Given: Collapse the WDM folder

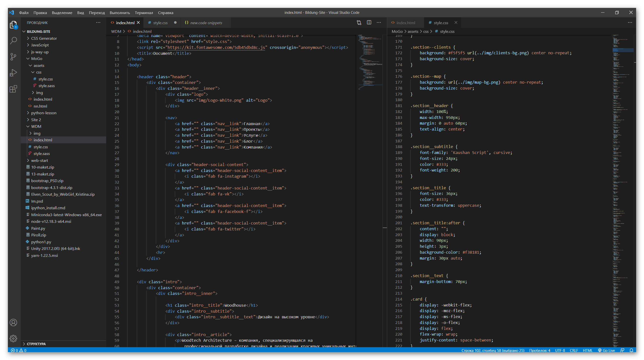Looking at the screenshot, I should [x=36, y=126].
